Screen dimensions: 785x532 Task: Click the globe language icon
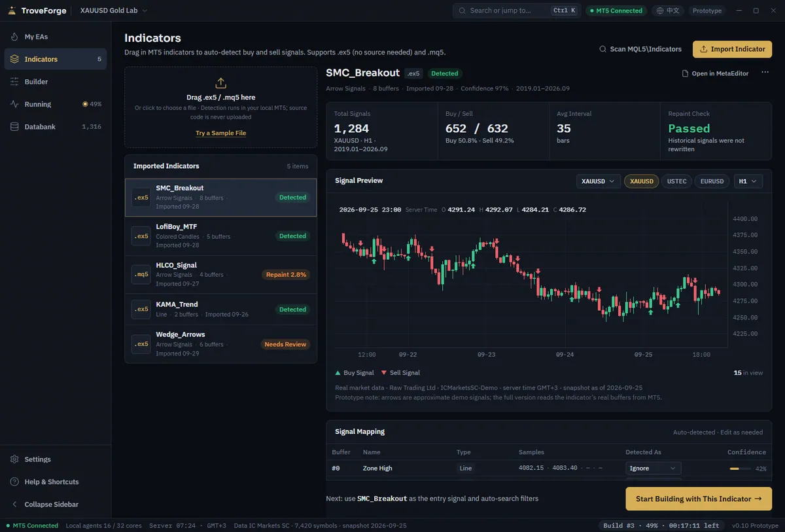point(660,10)
